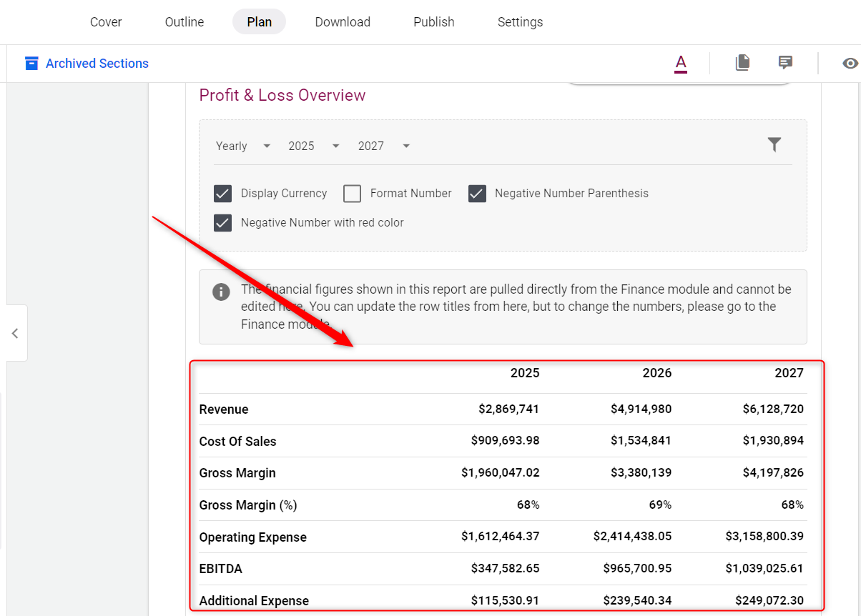Image resolution: width=861 pixels, height=616 pixels.
Task: Click the info icon in notice
Action: [221, 292]
